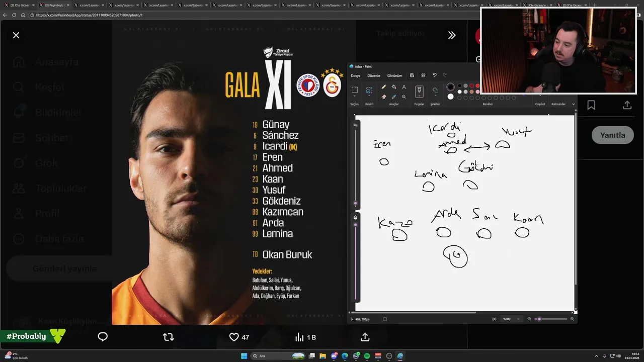644x362 pixels.
Task: Click the Paint zoom slider handle
Action: (539, 319)
